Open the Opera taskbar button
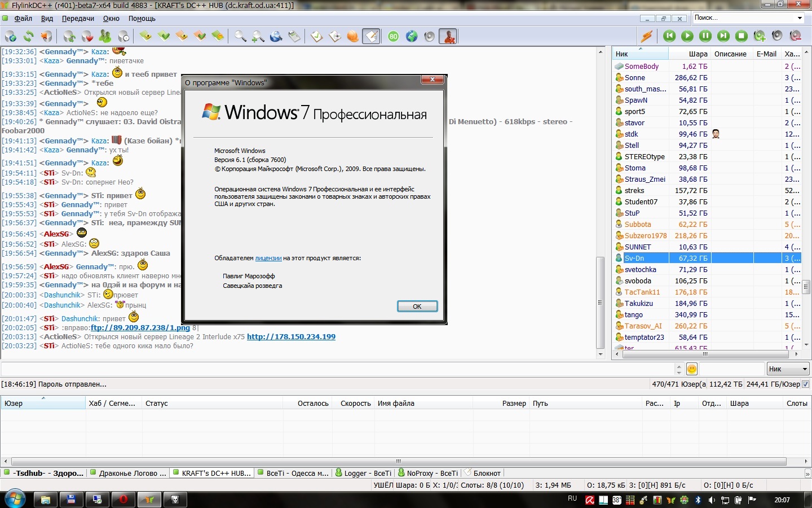 pyautogui.click(x=123, y=499)
